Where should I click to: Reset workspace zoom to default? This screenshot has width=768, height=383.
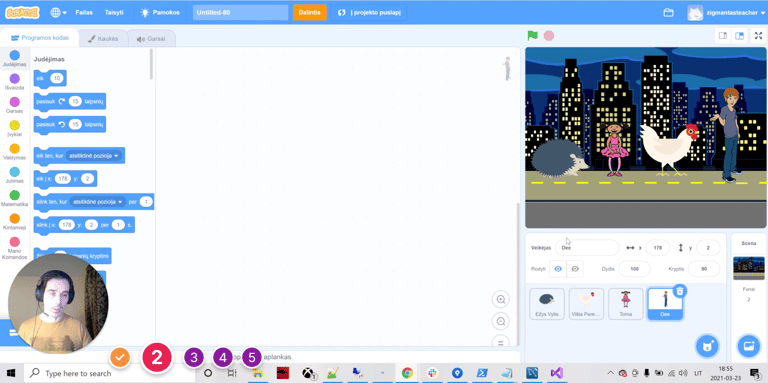tap(501, 342)
